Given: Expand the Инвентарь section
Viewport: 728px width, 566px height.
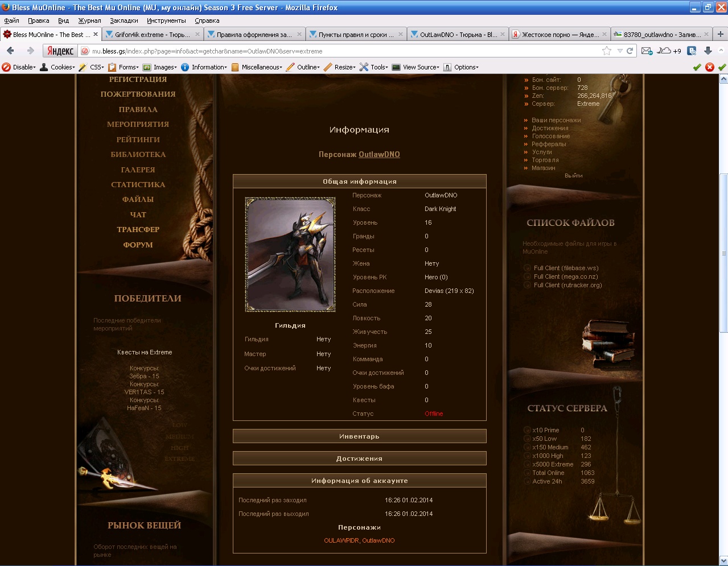Looking at the screenshot, I should tap(359, 436).
